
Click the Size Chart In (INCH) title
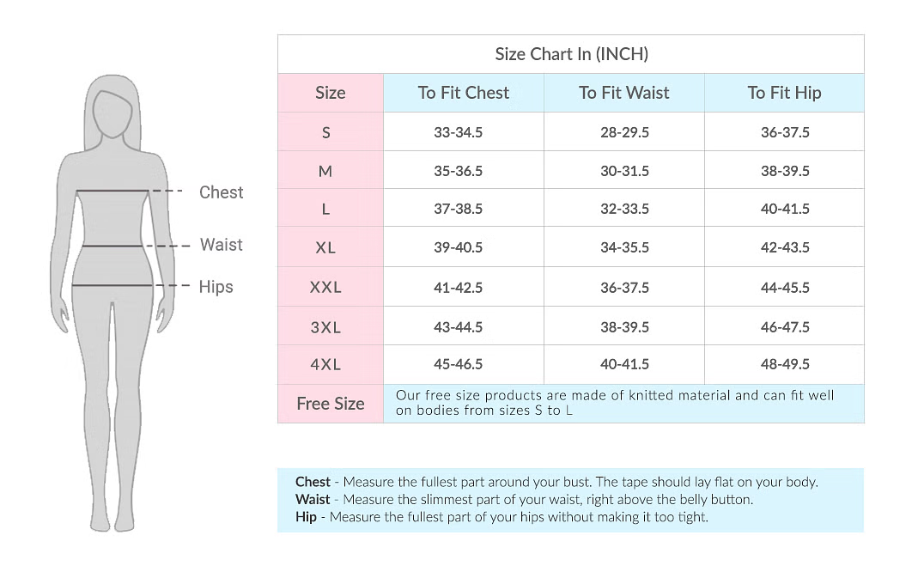(571, 54)
